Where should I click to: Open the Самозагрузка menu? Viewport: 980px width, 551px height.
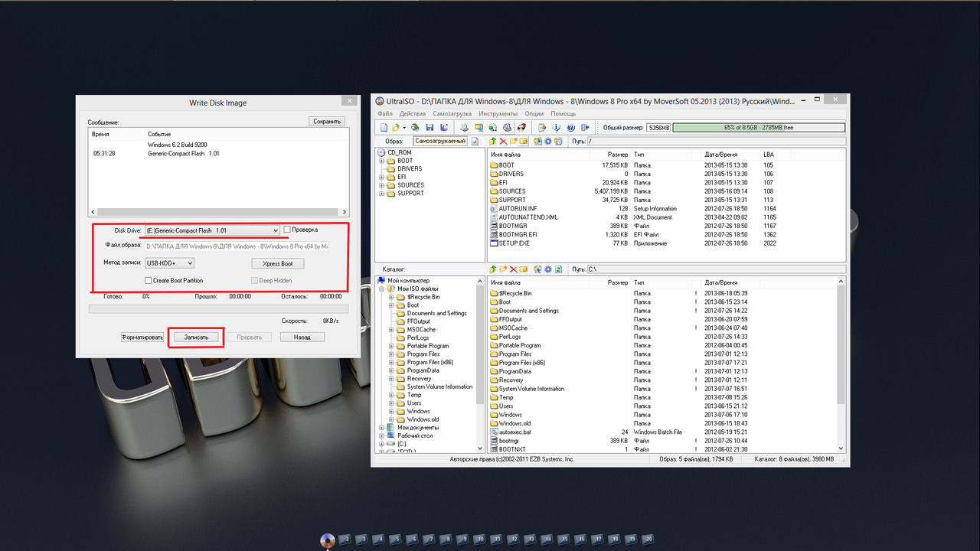[452, 114]
